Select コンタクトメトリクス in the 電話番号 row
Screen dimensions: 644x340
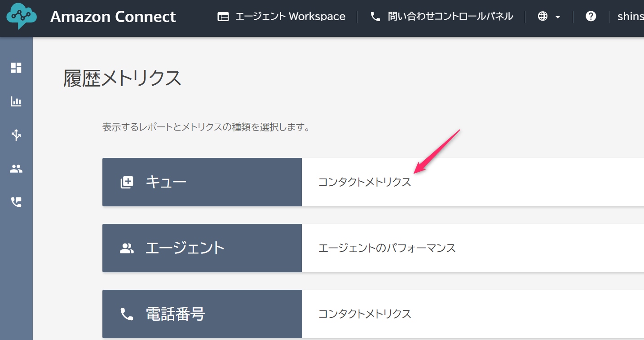coord(365,314)
